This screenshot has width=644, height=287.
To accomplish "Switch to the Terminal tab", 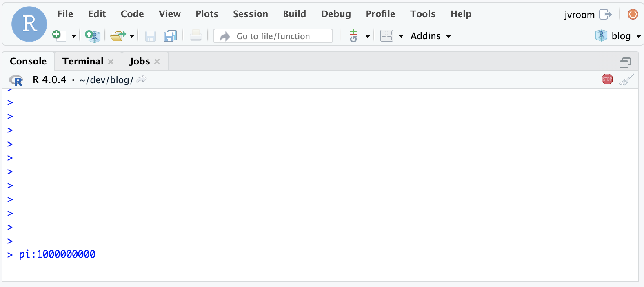I will coord(83,61).
